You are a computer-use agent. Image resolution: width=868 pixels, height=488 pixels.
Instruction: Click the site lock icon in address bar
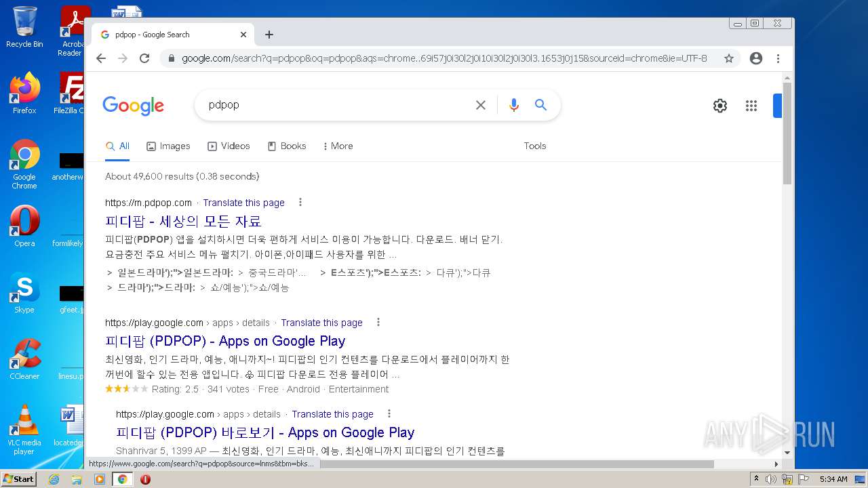tap(171, 58)
